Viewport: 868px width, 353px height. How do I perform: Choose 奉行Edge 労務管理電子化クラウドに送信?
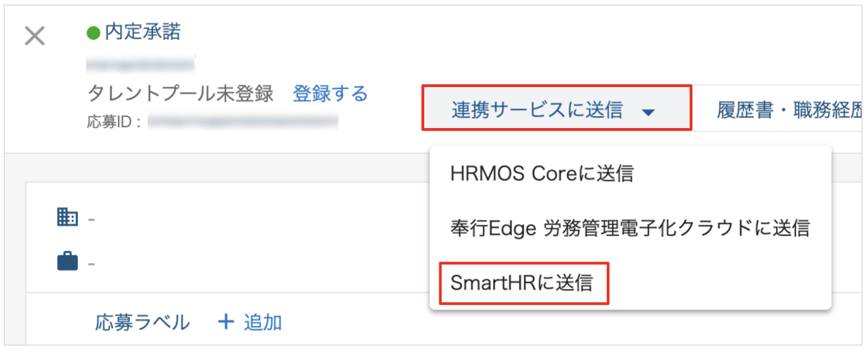(x=630, y=228)
